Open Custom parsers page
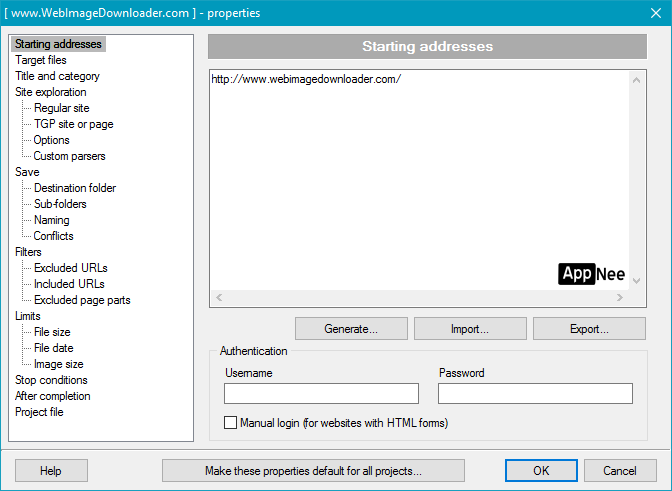 [x=69, y=156]
